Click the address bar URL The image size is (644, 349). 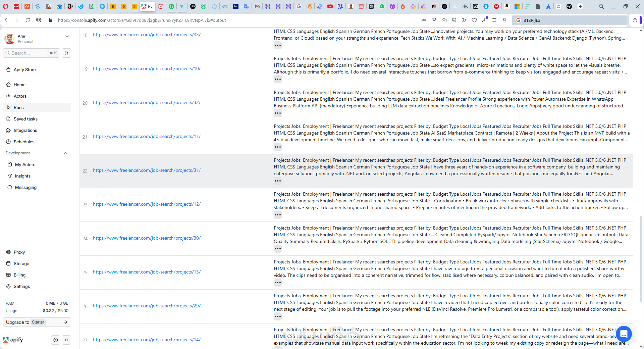[142, 20]
